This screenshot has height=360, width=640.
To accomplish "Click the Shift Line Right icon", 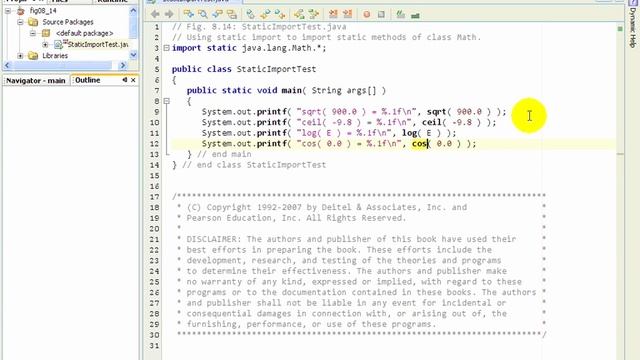I will 347,14.
